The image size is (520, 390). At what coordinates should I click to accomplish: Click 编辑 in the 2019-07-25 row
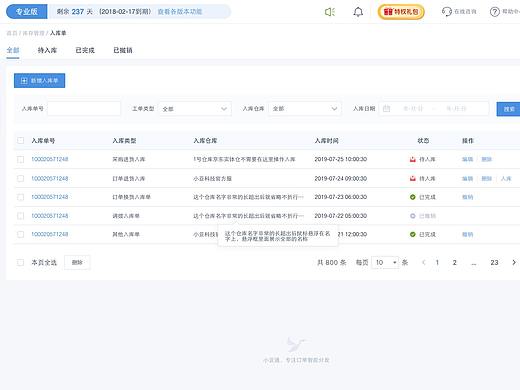[467, 159]
